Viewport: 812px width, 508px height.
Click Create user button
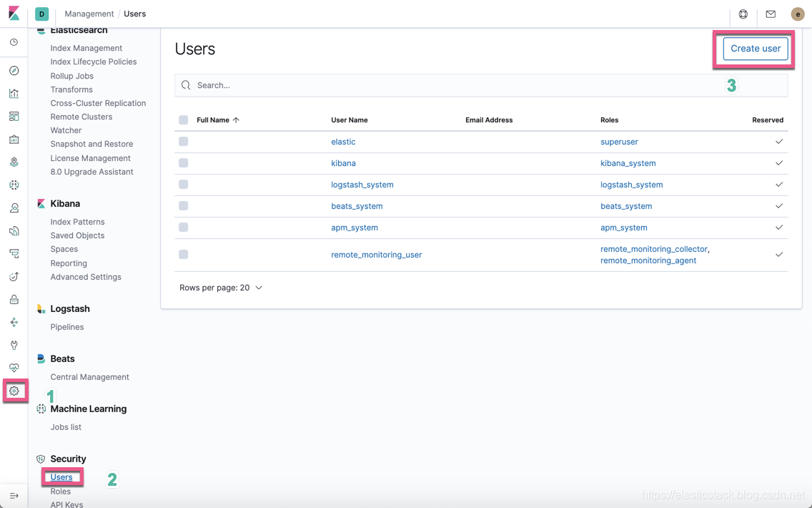(756, 48)
